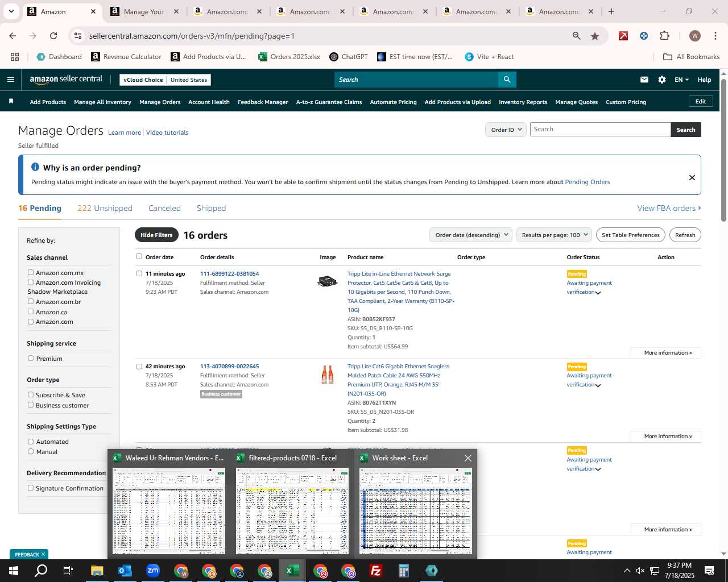Open the Results per page dropdown
The image size is (728, 582).
pyautogui.click(x=555, y=235)
